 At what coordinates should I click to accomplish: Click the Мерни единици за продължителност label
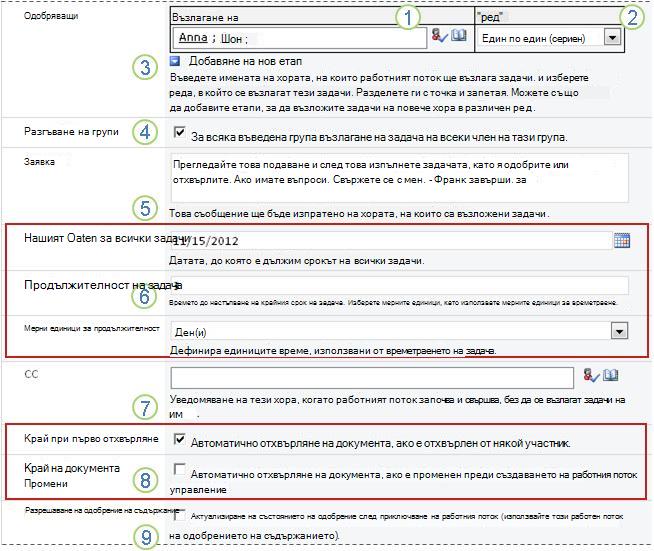click(92, 328)
